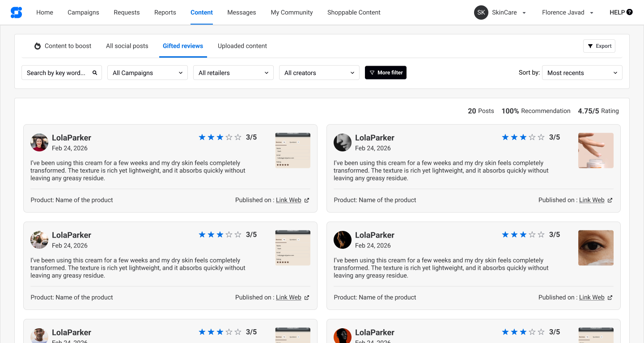Open Shoppable Content
The image size is (644, 343).
click(x=354, y=13)
